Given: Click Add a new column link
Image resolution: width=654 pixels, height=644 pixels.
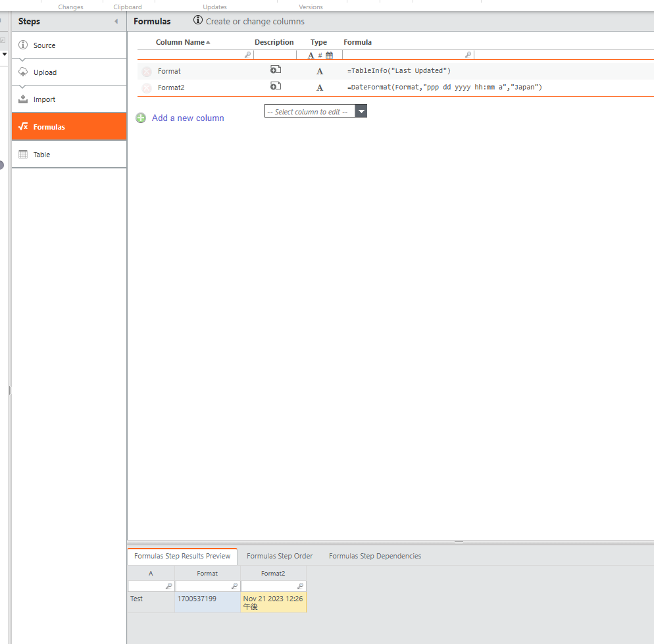Looking at the screenshot, I should (188, 118).
